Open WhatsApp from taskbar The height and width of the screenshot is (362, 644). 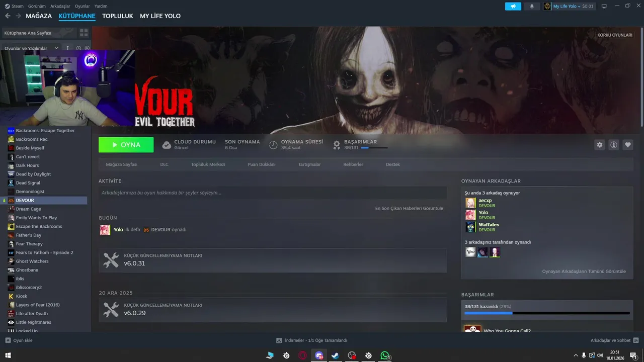tap(385, 355)
